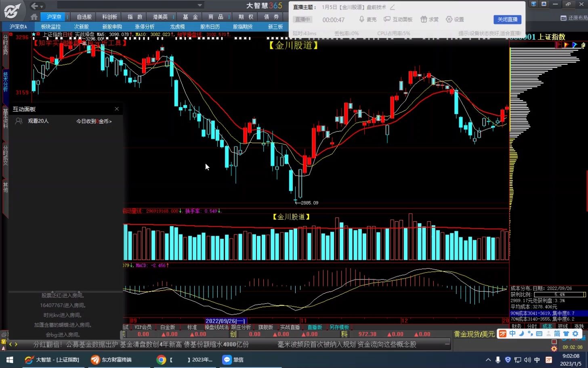Viewport: 588px width, 368px height.
Task: Click the microphone 麦克 icon
Action: pyautogui.click(x=362, y=19)
